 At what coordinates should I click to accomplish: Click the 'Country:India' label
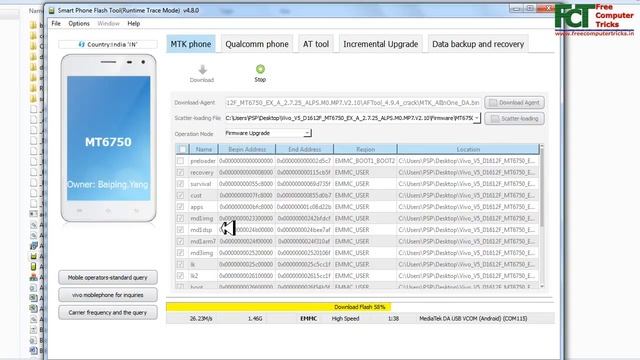click(112, 44)
